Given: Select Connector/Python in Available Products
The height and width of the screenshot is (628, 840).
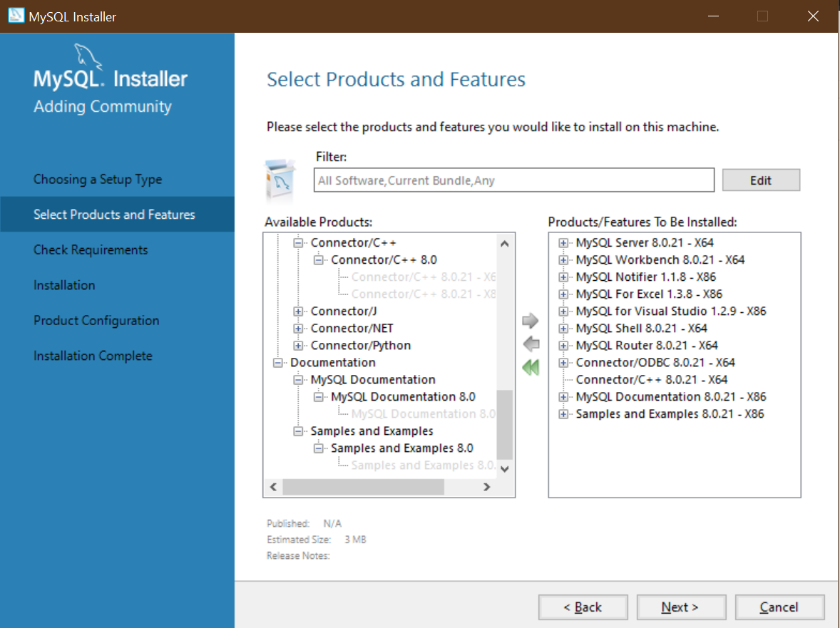Looking at the screenshot, I should coord(361,345).
